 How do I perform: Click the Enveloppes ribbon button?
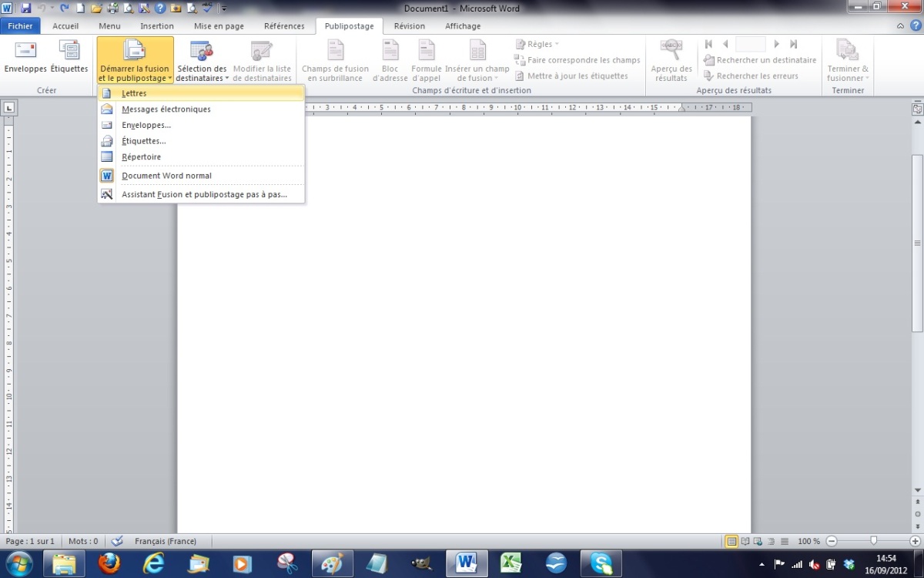25,59
